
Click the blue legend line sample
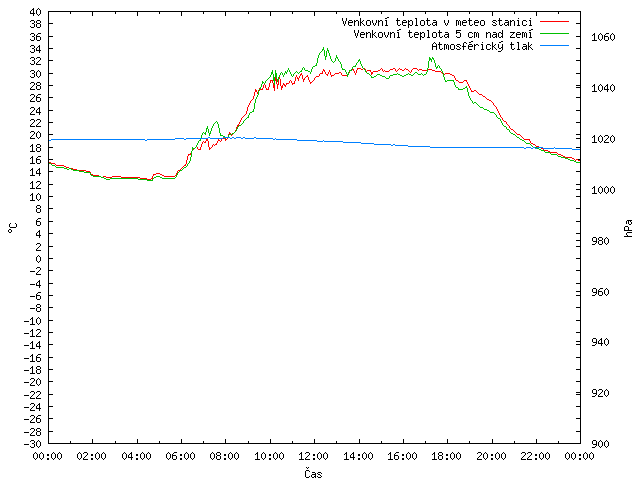[554, 46]
